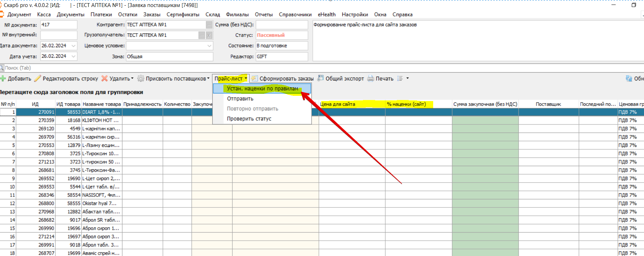Click the refresh icon at toolbar right
Viewport: 644px width, 256px height.
(x=629, y=78)
